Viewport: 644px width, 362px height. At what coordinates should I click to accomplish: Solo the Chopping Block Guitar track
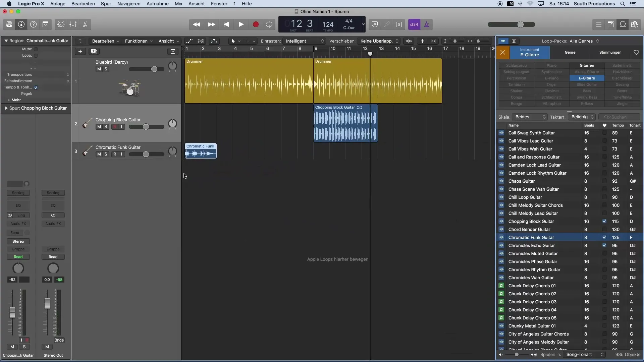(x=106, y=127)
